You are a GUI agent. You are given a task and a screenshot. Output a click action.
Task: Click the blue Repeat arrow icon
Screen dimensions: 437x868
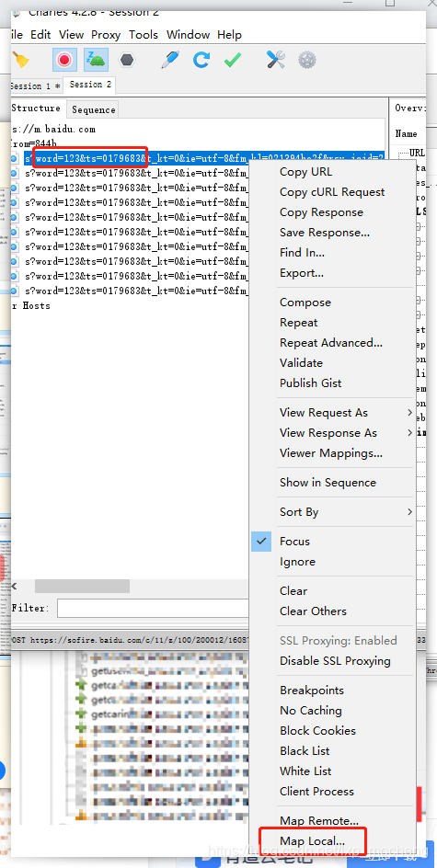[201, 60]
